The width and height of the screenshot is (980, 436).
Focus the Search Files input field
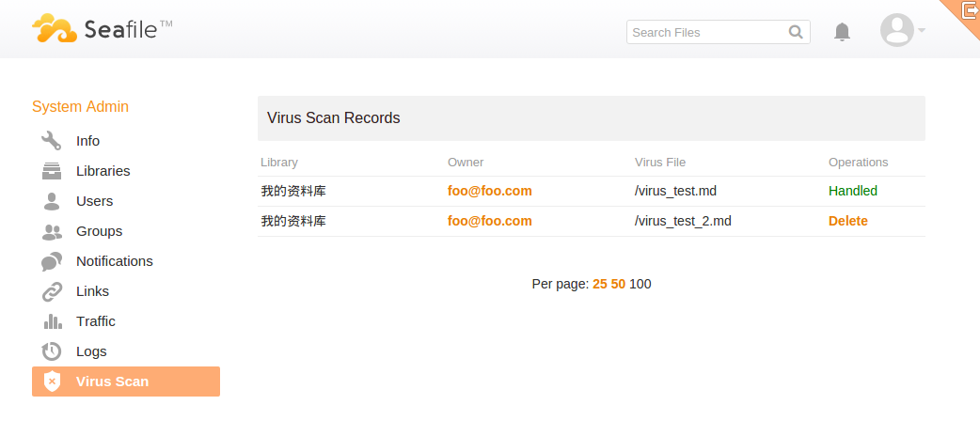point(705,32)
